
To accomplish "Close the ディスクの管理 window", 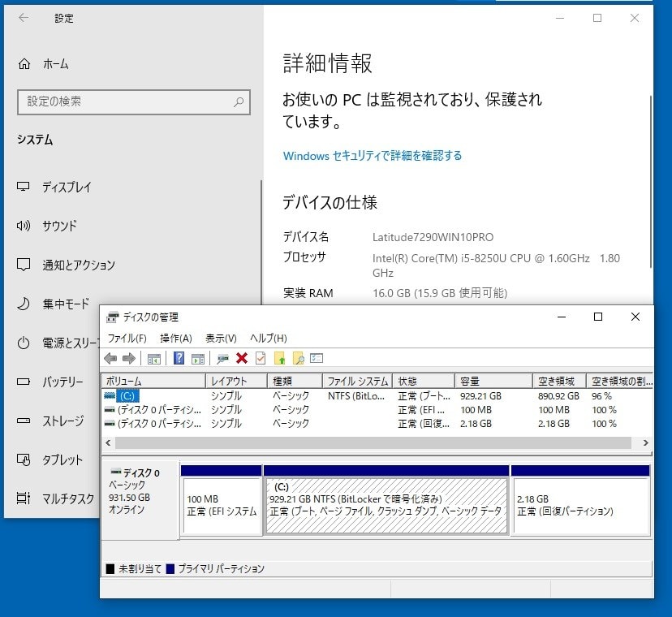I will tap(635, 317).
